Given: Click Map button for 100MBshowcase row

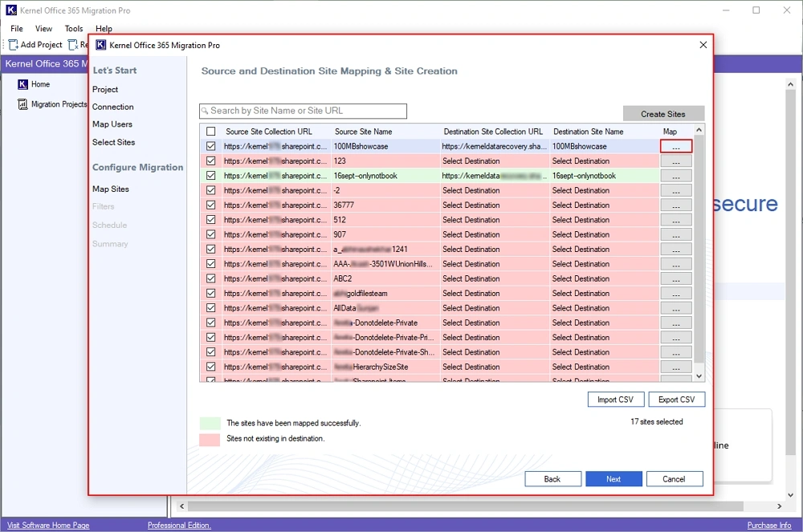Looking at the screenshot, I should tap(676, 146).
